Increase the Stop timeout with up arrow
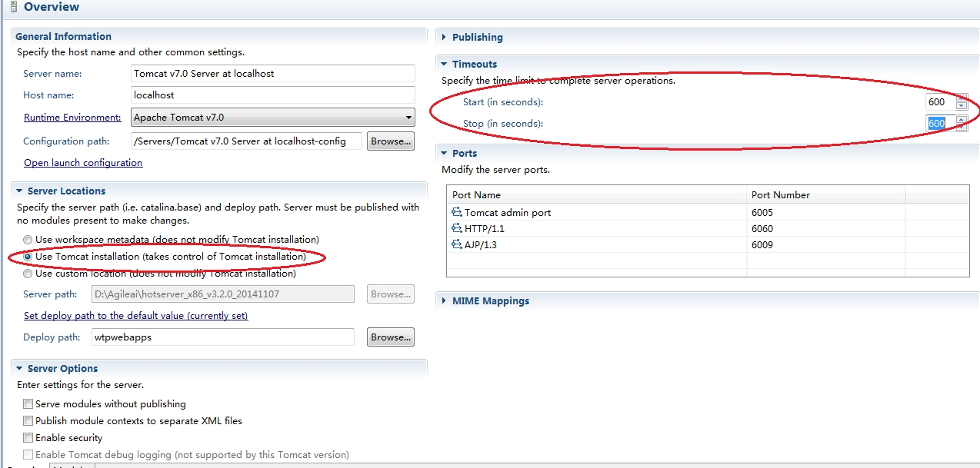 pos(961,119)
